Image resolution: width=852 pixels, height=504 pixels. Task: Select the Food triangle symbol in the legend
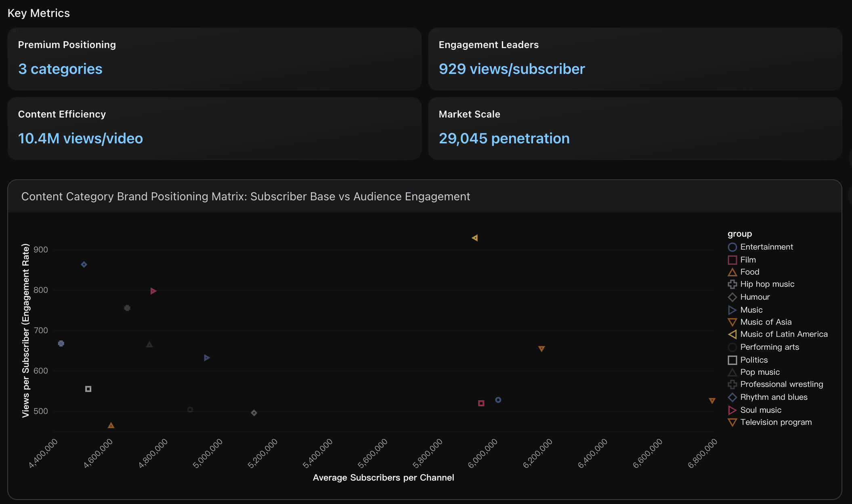tap(732, 272)
